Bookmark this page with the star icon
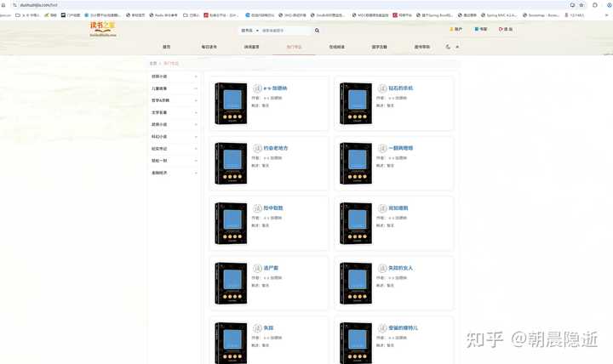 (x=581, y=5)
